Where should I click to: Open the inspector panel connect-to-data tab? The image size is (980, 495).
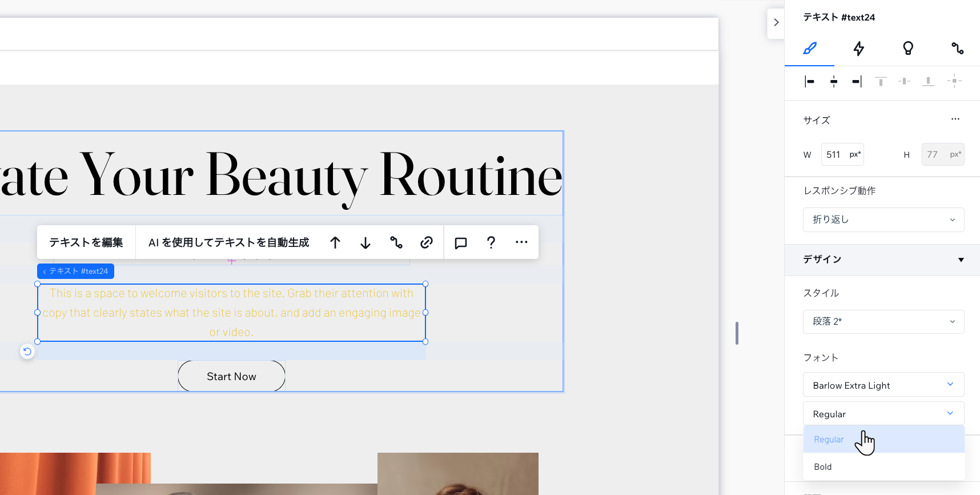click(x=957, y=49)
